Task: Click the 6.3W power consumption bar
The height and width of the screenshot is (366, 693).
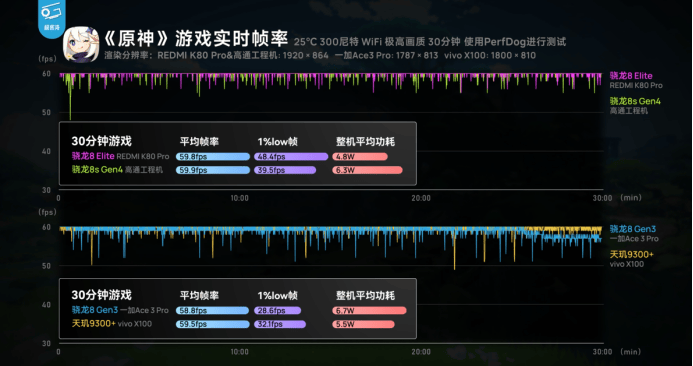Action: 367,170
